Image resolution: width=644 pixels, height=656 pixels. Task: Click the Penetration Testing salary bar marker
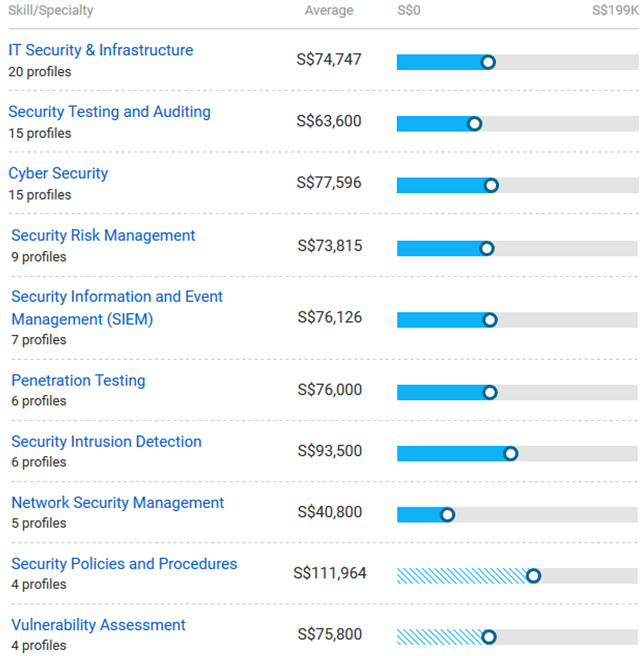pyautogui.click(x=490, y=392)
